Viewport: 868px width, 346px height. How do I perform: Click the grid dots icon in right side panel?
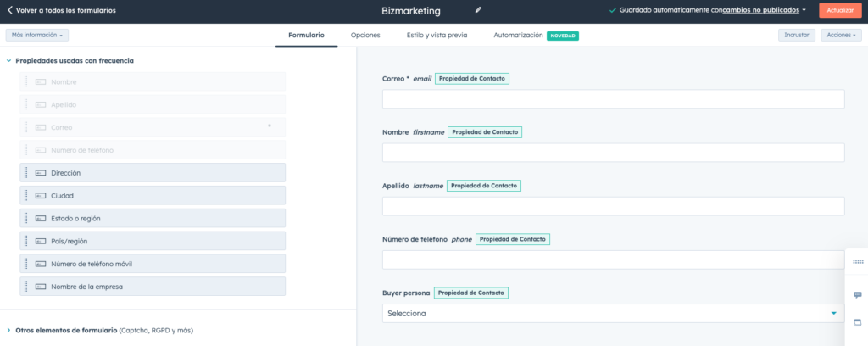click(858, 261)
